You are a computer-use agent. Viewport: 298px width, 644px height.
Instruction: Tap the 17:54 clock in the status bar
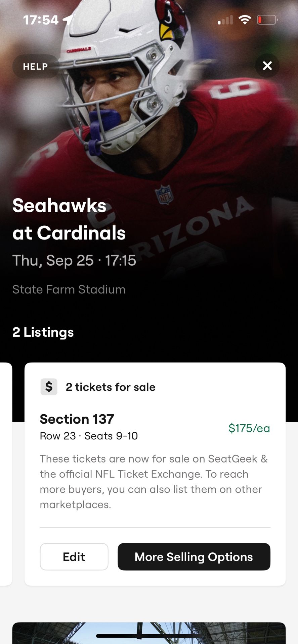[x=41, y=20]
